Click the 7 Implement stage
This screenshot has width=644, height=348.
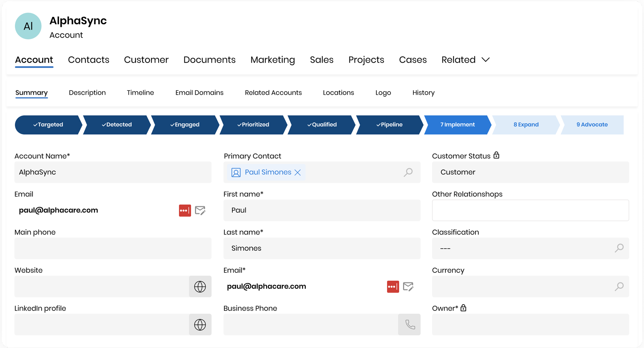click(x=458, y=125)
